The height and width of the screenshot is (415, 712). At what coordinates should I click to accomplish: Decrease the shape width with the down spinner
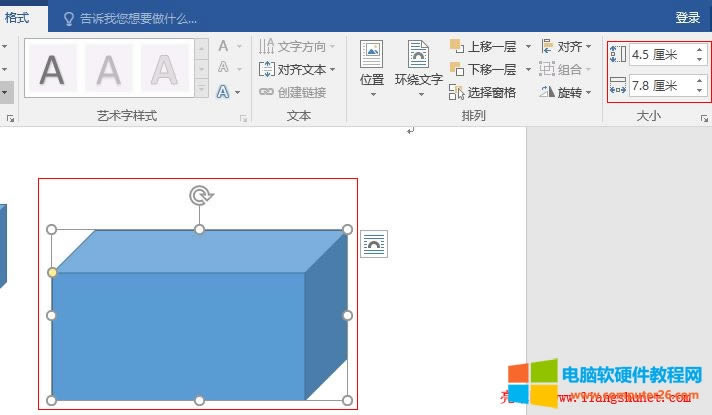[x=699, y=91]
